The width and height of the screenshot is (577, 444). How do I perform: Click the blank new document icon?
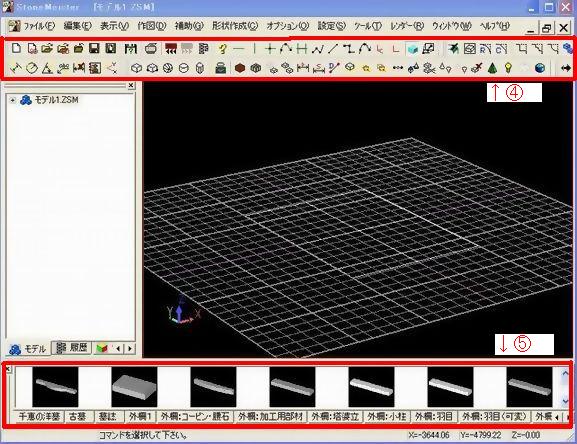coord(16,48)
